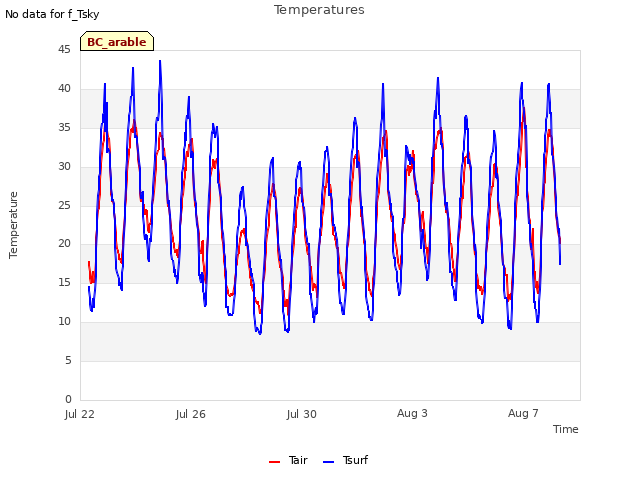This screenshot has width=640, height=480.
Task: Click the Jul 30 x-axis label
Action: [302, 414]
